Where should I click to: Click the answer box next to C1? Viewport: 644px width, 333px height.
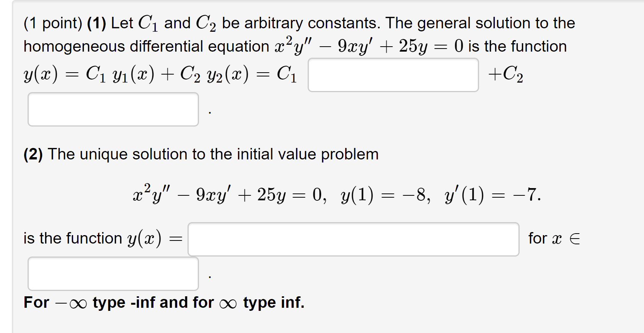[393, 75]
